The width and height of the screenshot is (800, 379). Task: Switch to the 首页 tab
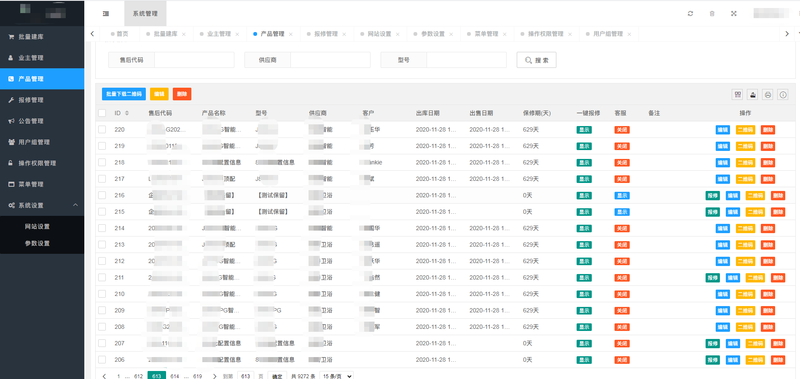(x=119, y=34)
